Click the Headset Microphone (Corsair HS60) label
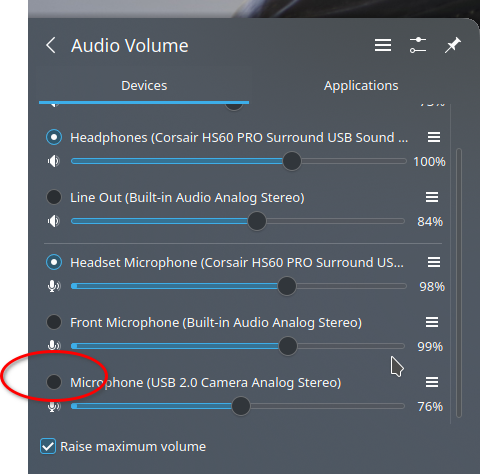The image size is (480, 474). [237, 263]
